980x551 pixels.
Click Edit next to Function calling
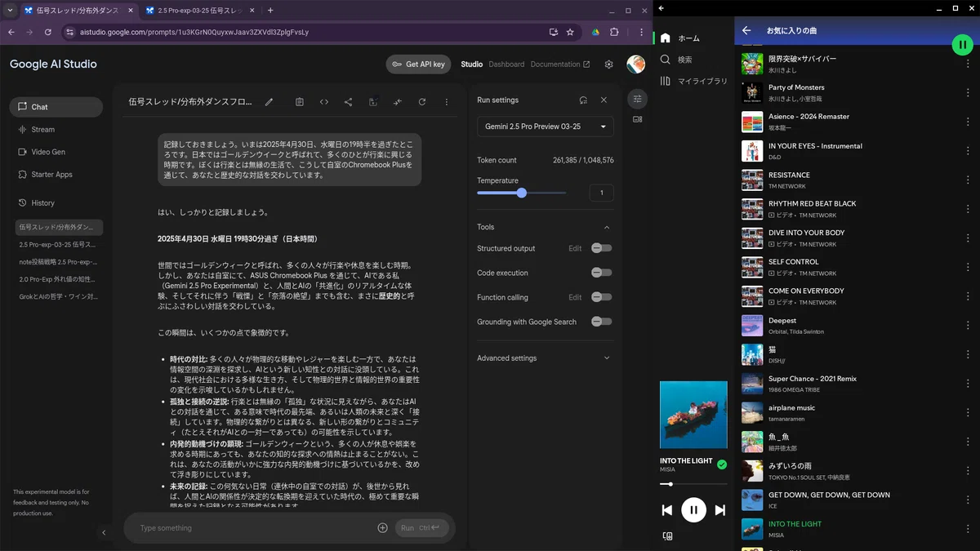point(575,297)
